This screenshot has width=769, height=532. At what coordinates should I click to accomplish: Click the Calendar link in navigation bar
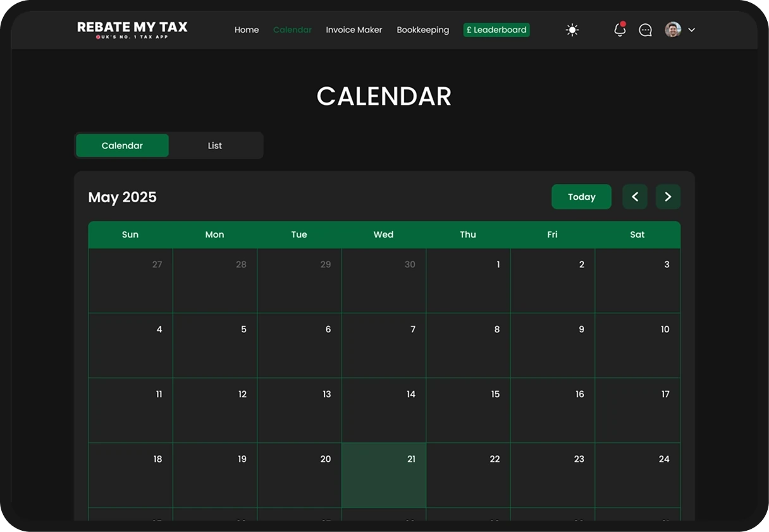292,30
